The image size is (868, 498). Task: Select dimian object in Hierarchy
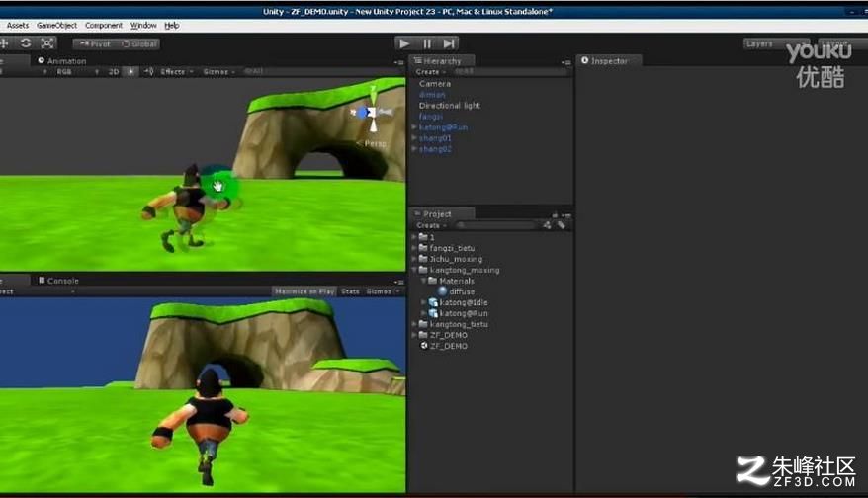point(432,95)
